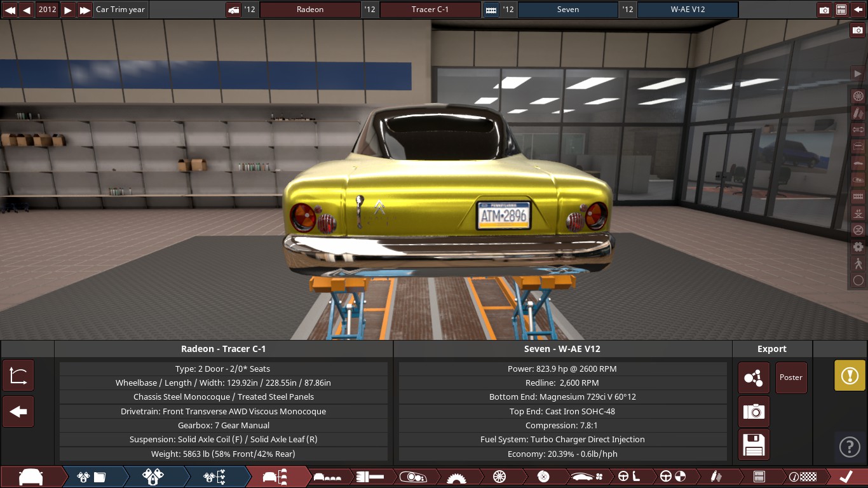Open the brake disc tab
The width and height of the screenshot is (868, 488).
tap(543, 477)
